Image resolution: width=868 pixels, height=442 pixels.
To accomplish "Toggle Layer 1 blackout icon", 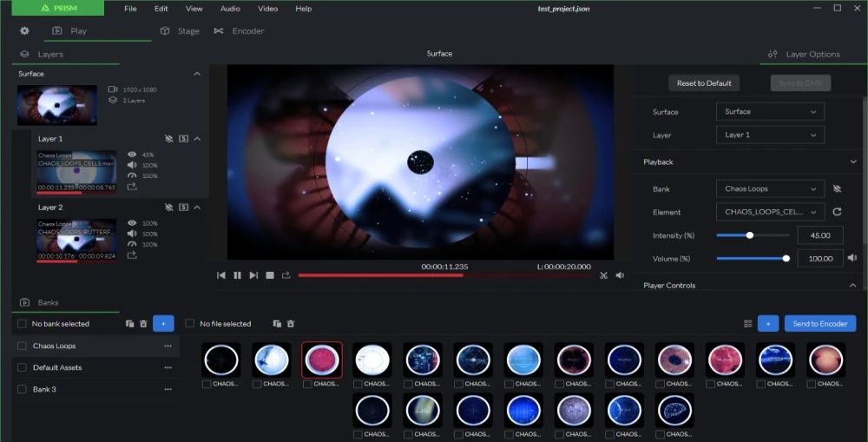I will [x=169, y=138].
